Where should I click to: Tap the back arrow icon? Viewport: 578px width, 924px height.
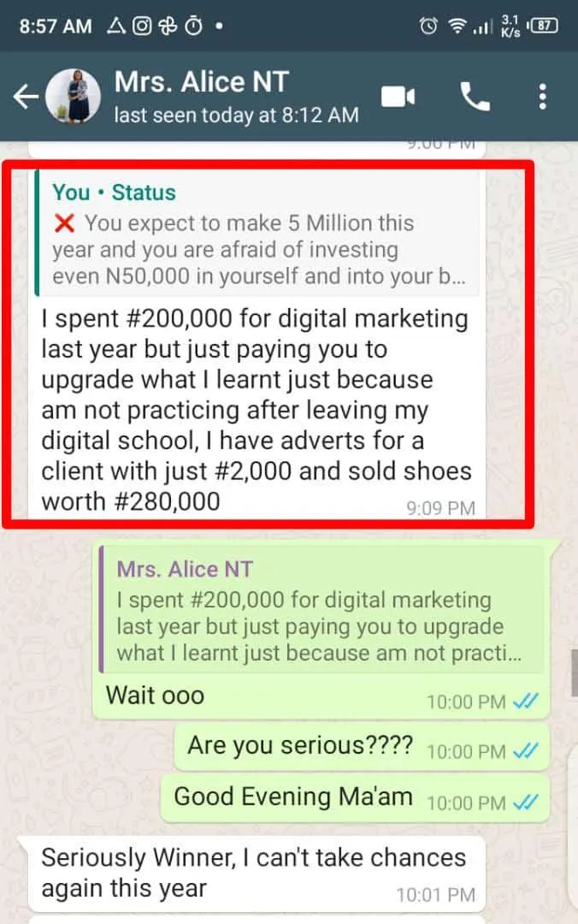point(26,97)
